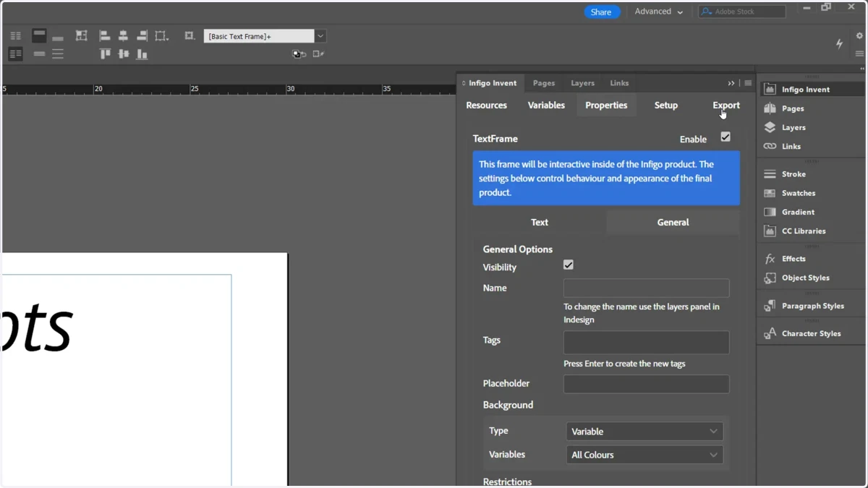868x488 pixels.
Task: Click the frame fitting icon with corner handles
Action: (81, 35)
